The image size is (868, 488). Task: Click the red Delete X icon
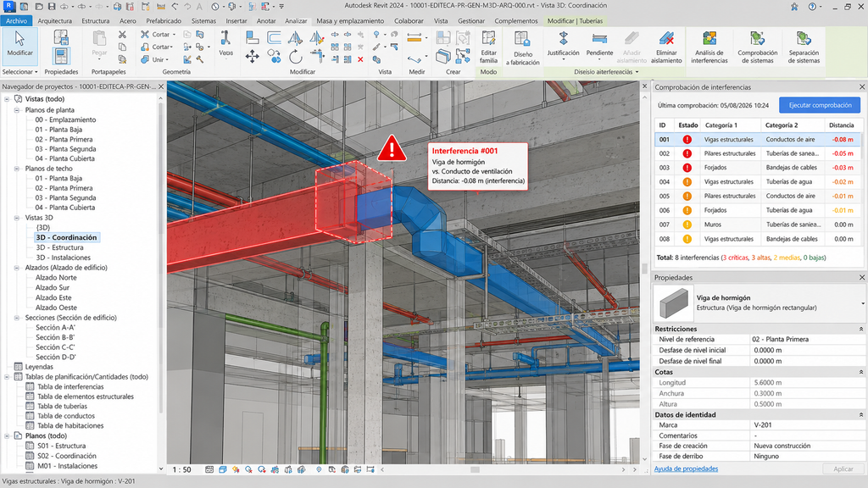[360, 59]
